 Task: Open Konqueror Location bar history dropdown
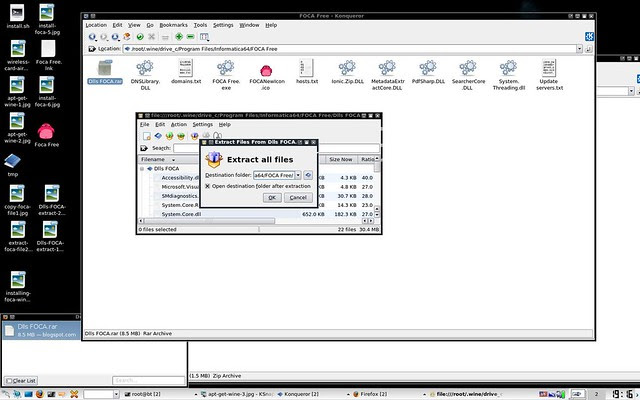[579, 49]
